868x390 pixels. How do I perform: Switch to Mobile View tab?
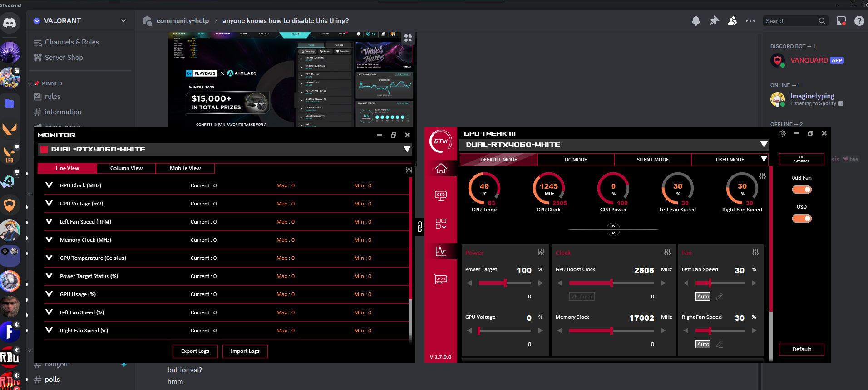185,168
